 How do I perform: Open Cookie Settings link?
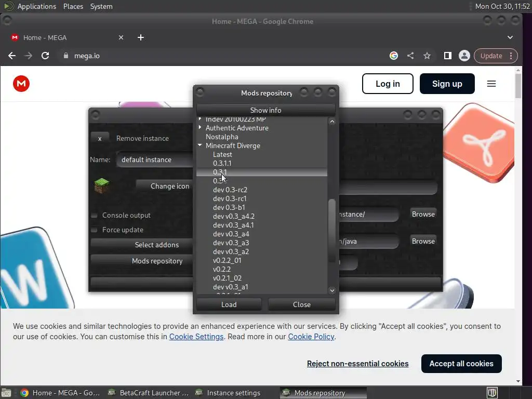tap(196, 337)
